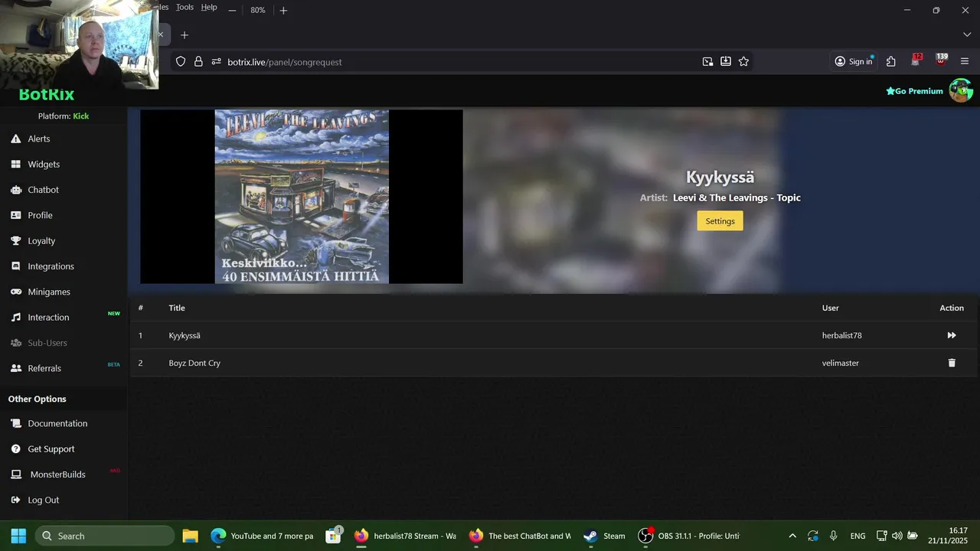Click the album cover video thumbnail
Image resolution: width=980 pixels, height=551 pixels.
pos(302,197)
